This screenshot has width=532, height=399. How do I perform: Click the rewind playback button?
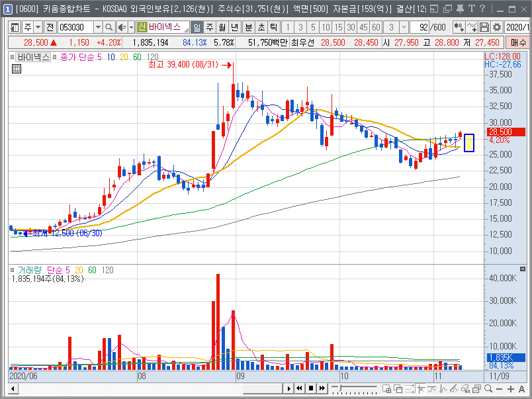pos(299,388)
